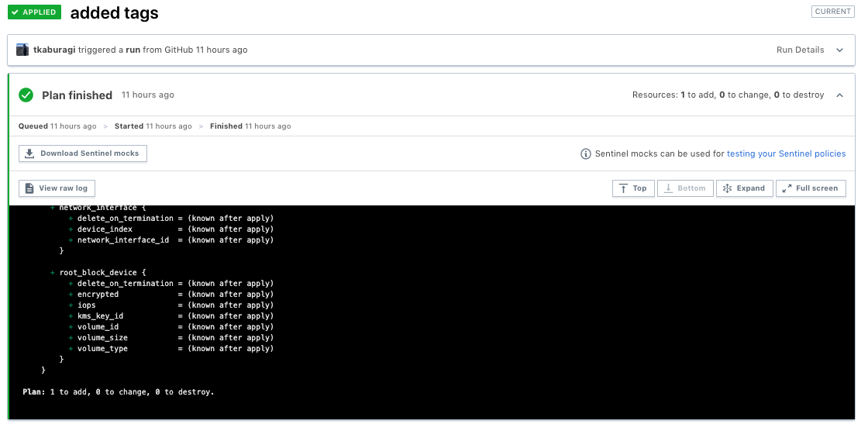
Task: Click the Queued 11 hours ago timestamp
Action: [57, 126]
